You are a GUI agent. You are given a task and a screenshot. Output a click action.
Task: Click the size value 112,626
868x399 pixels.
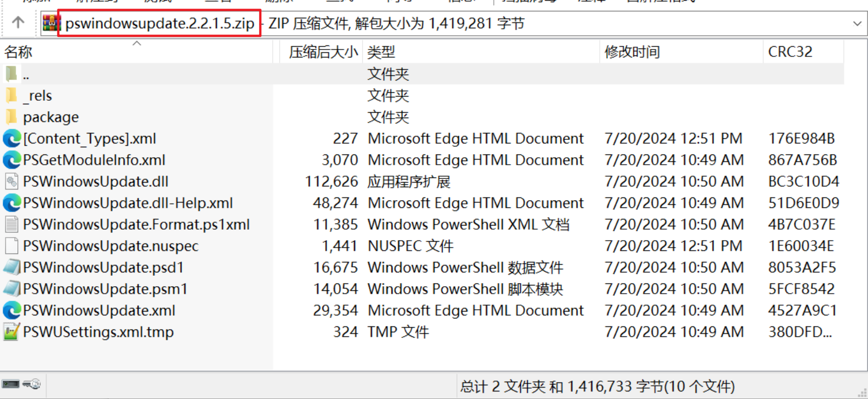pyautogui.click(x=332, y=182)
